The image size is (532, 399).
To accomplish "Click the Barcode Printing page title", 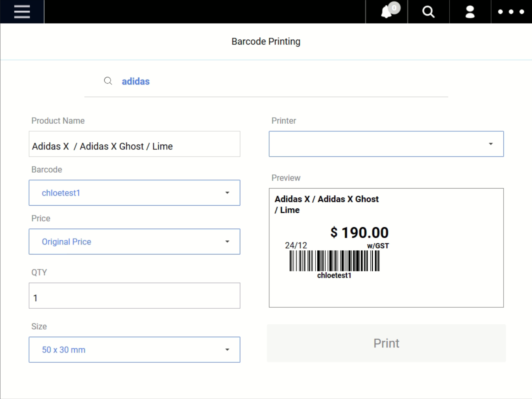I will tap(266, 42).
